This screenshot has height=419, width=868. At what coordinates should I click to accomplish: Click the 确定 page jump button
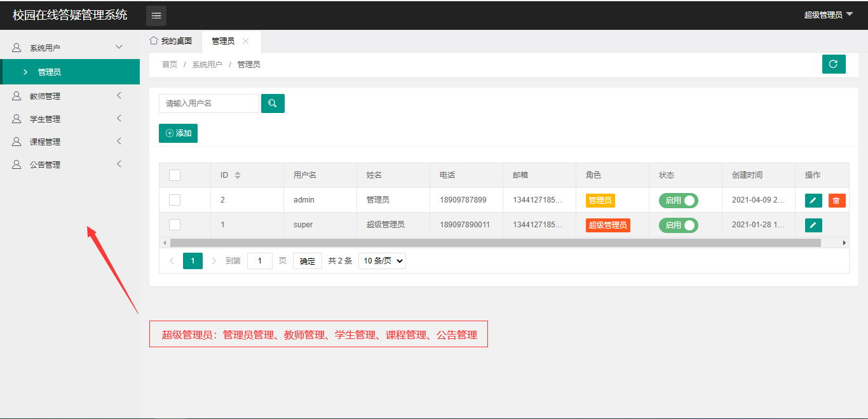(307, 261)
